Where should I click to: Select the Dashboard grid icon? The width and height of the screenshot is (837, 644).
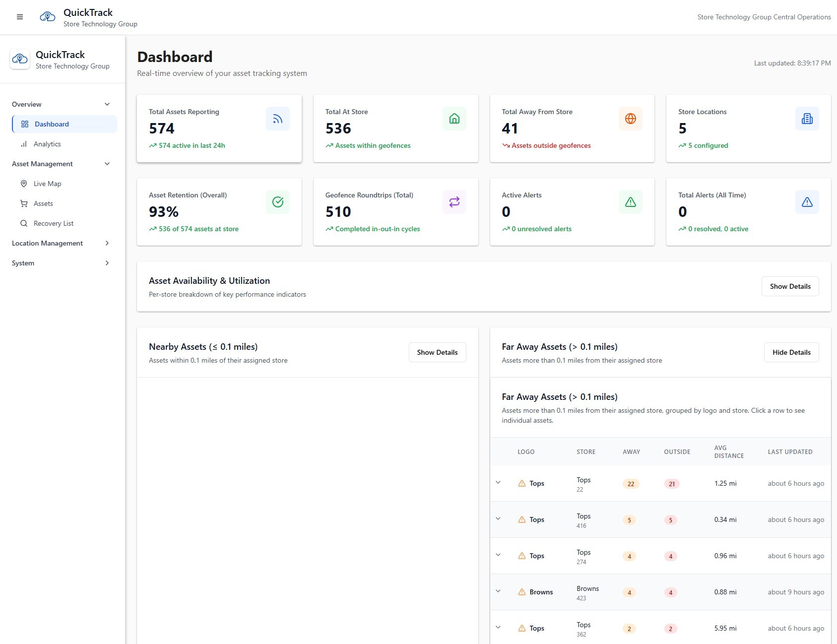coord(24,124)
